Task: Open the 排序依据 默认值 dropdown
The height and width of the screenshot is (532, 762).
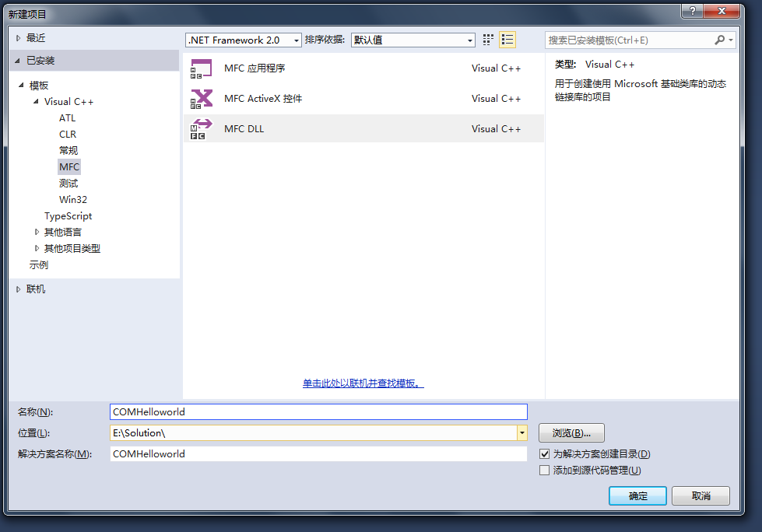Action: [413, 40]
